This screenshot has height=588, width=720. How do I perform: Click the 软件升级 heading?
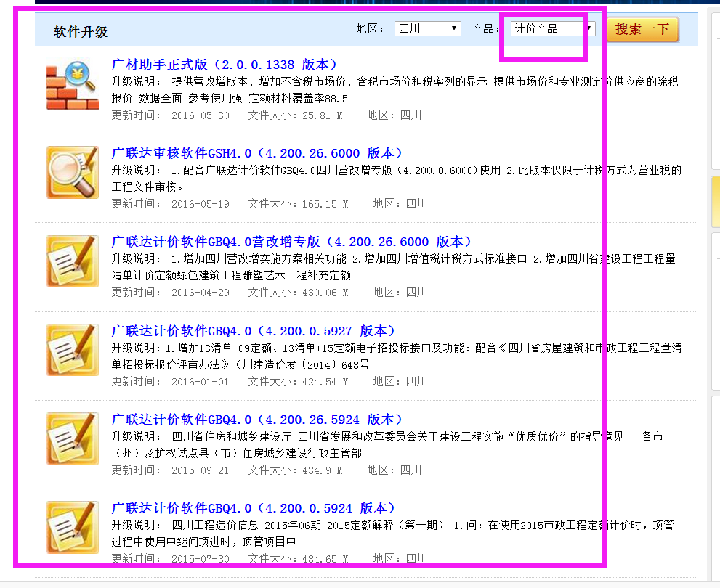[x=81, y=32]
